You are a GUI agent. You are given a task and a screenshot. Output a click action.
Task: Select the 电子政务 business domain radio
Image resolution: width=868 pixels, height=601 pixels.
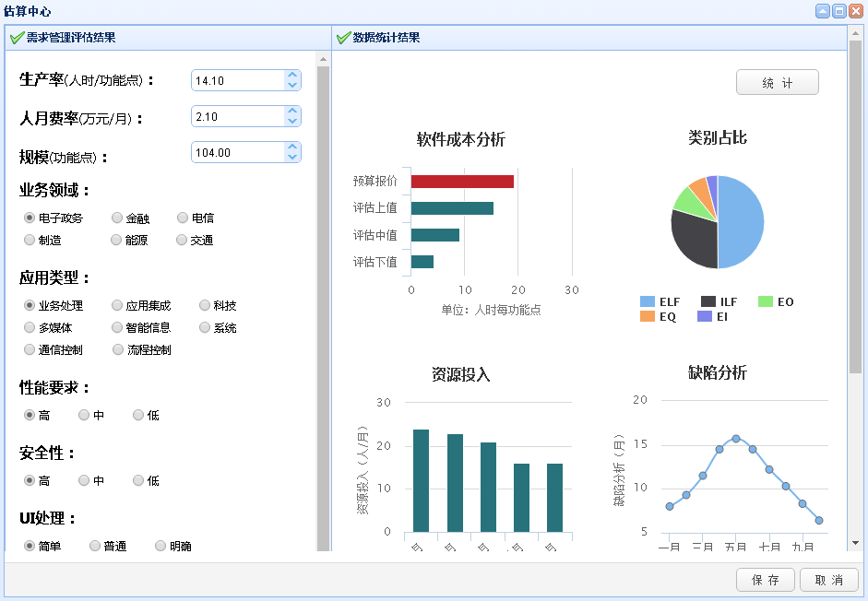pyautogui.click(x=30, y=218)
